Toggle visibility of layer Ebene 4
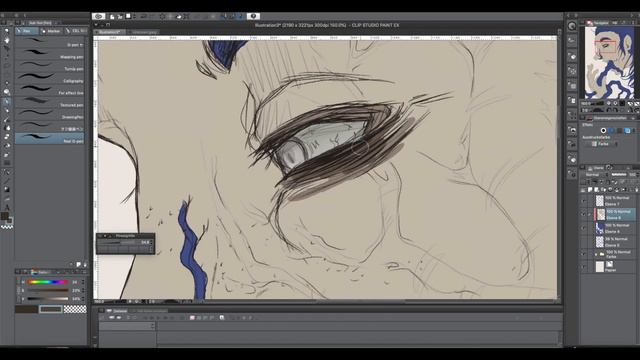 (584, 228)
